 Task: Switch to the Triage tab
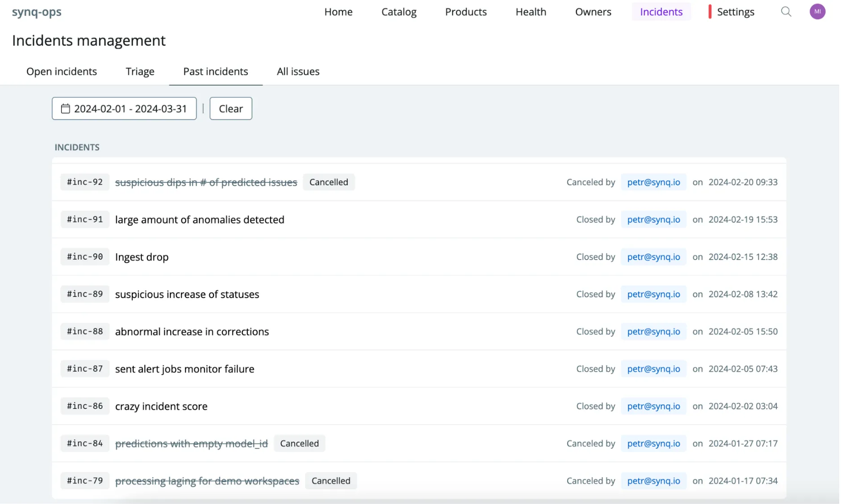coord(140,71)
